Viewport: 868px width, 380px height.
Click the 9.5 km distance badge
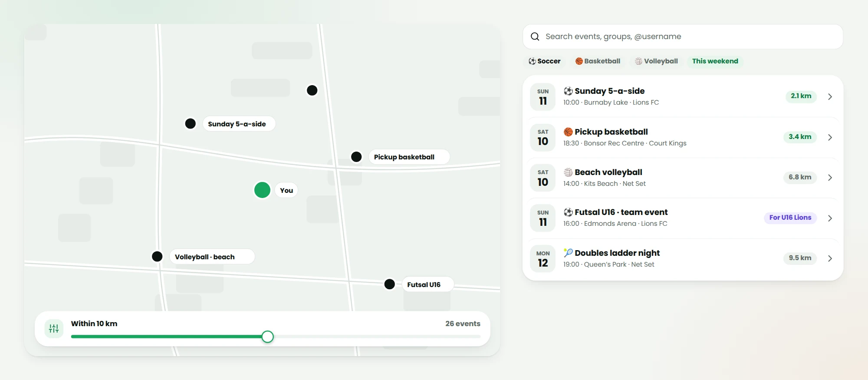point(800,258)
